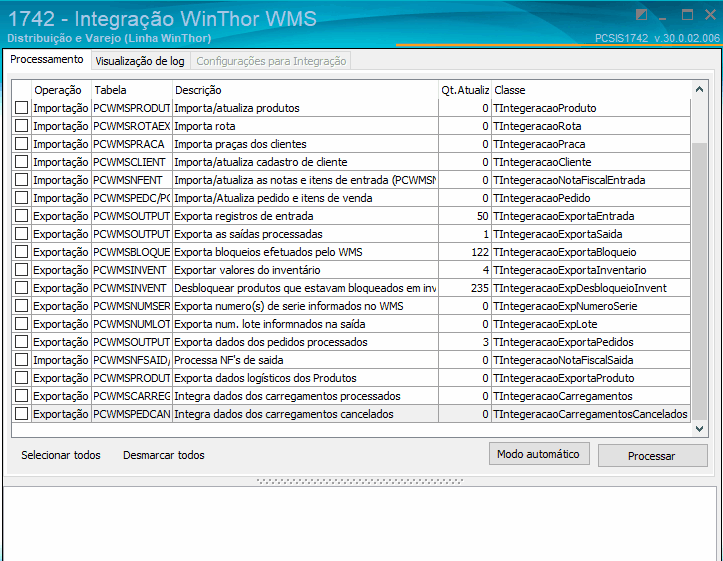Check the Desbloquear produtos bloqueados row checkbox
Screen dimensions: 723x561
pos(21,288)
